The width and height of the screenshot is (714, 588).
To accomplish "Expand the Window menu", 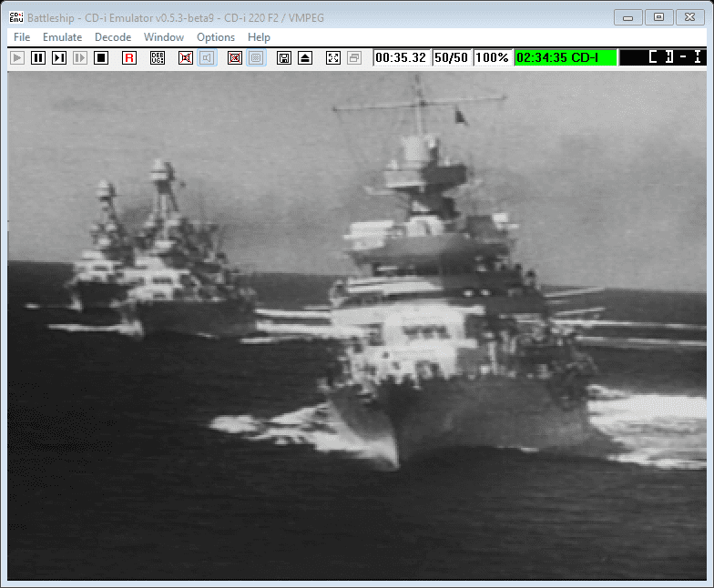I will pyautogui.click(x=164, y=37).
